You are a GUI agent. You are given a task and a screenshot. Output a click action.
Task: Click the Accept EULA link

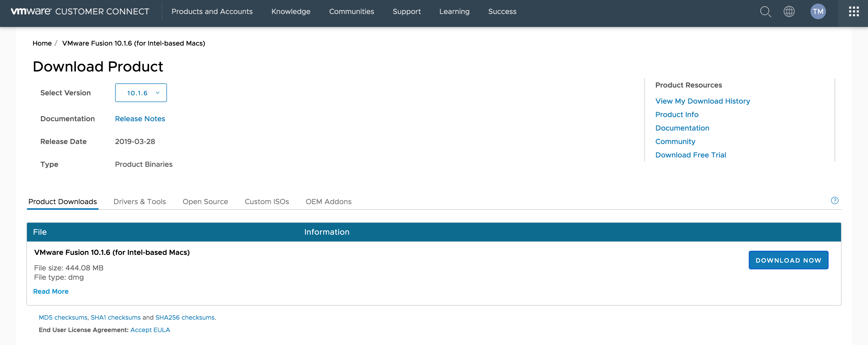150,329
